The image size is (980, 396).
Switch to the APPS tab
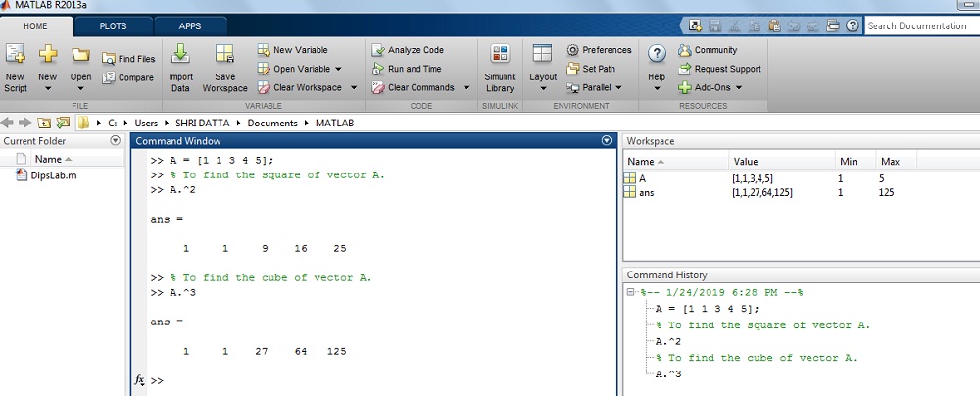pos(189,26)
